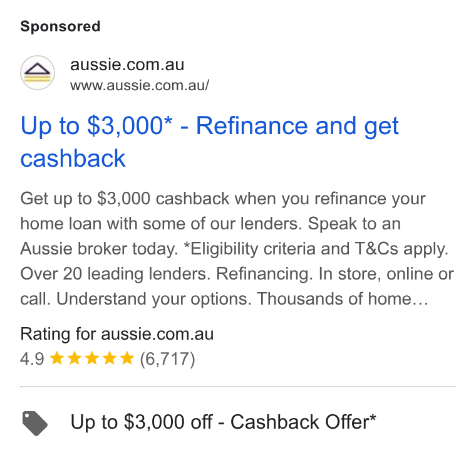Viewport: 476px width, 460px height.
Task: Click the middle gold rating star
Action: [92, 358]
